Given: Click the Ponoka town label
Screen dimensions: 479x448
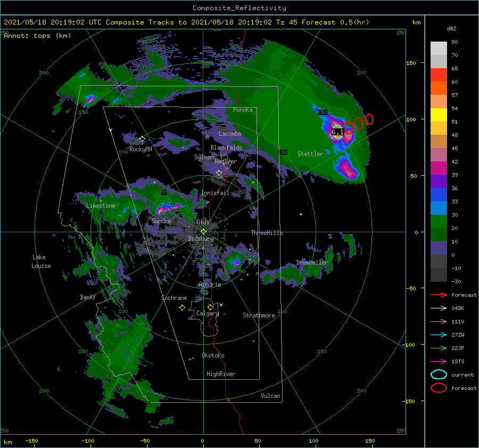Looking at the screenshot, I should click(x=243, y=110).
